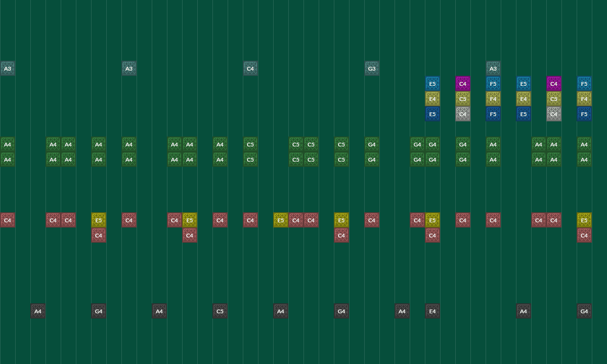Select the second silver C4 block
This screenshot has width=607, height=364.
(554, 114)
